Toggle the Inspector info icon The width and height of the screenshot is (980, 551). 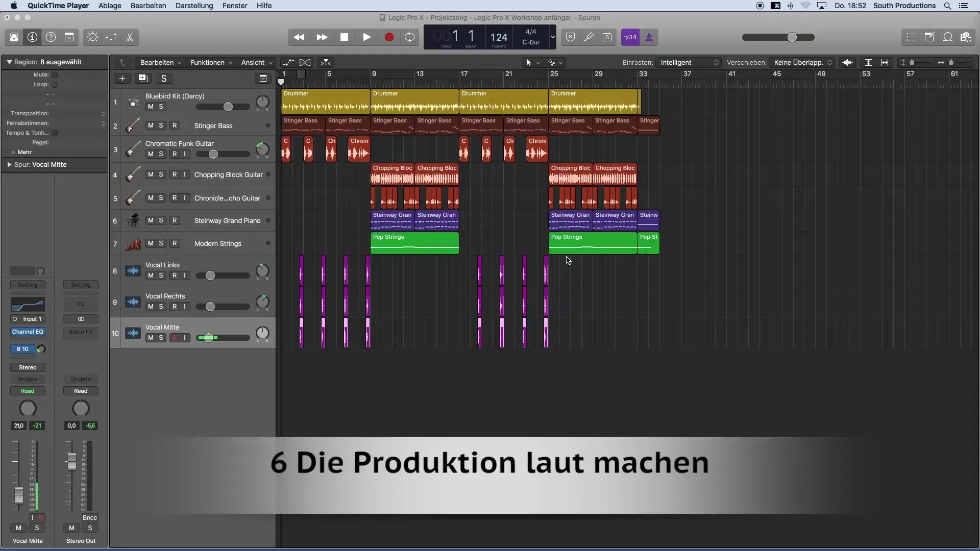(32, 37)
